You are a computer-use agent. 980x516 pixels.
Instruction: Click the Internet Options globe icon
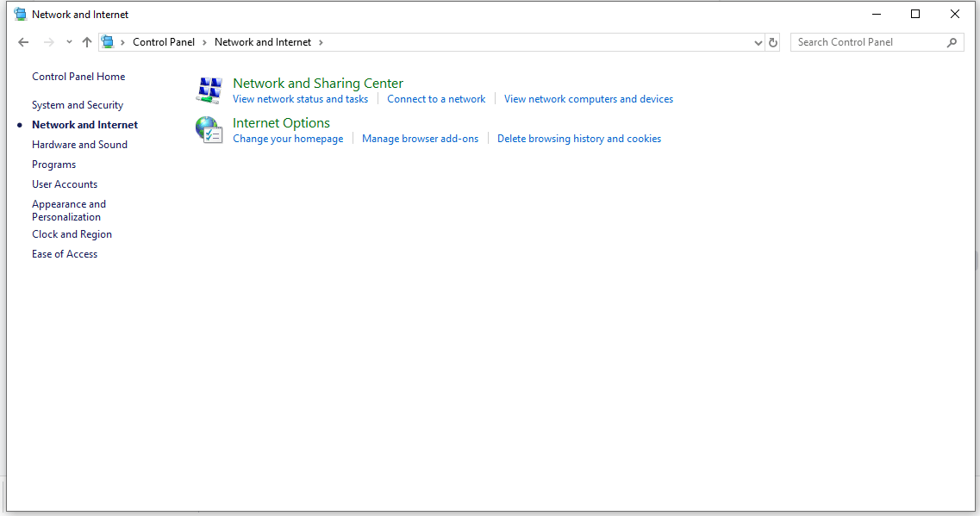(x=209, y=129)
